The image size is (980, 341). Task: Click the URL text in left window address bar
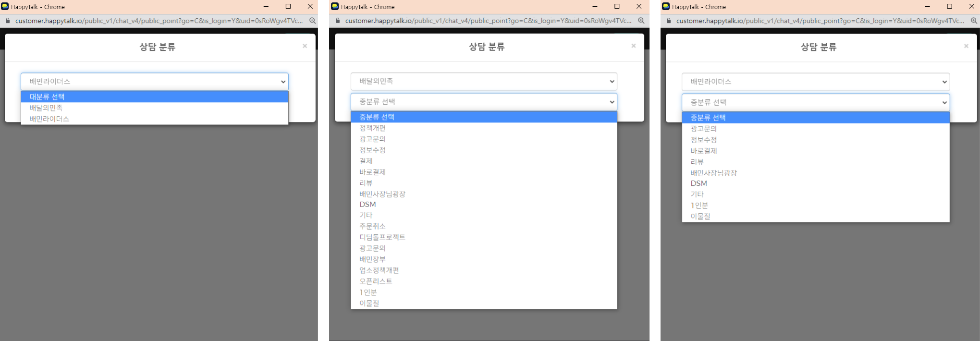point(159,21)
